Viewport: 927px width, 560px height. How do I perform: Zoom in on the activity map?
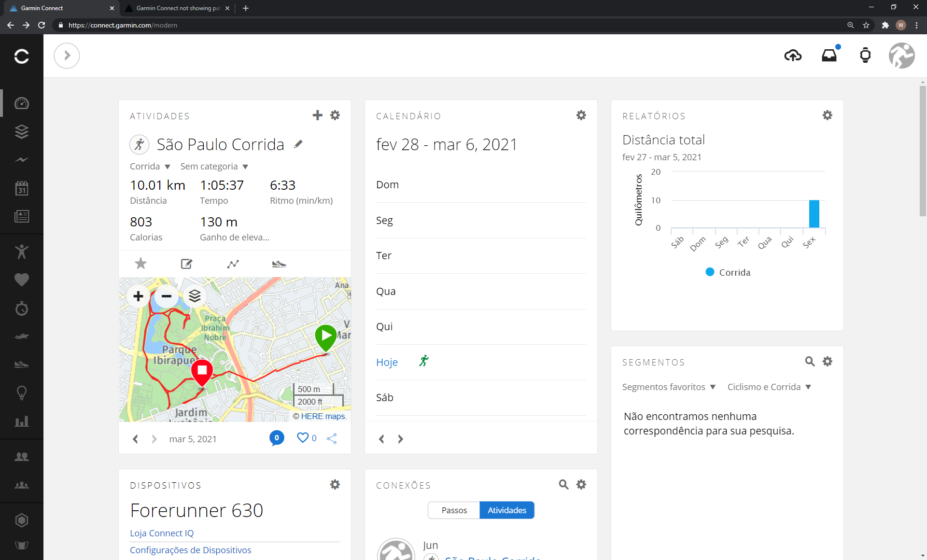tap(138, 296)
